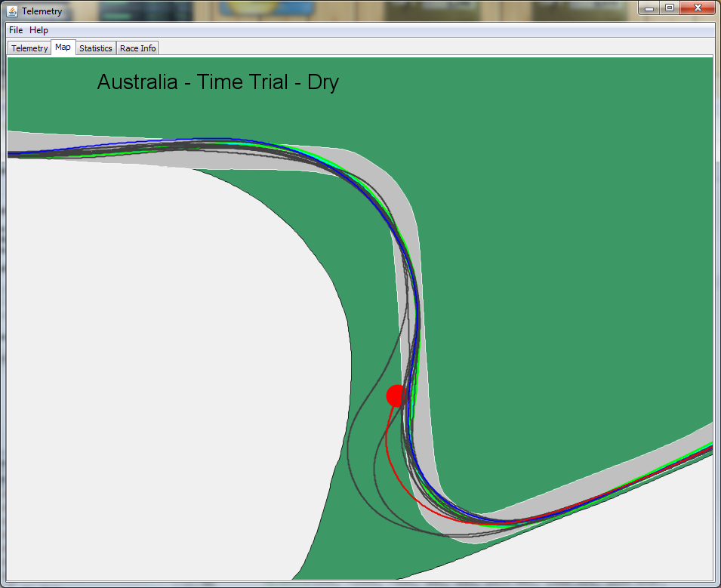721x588 pixels.
Task: Click the red car position marker
Action: tap(396, 396)
